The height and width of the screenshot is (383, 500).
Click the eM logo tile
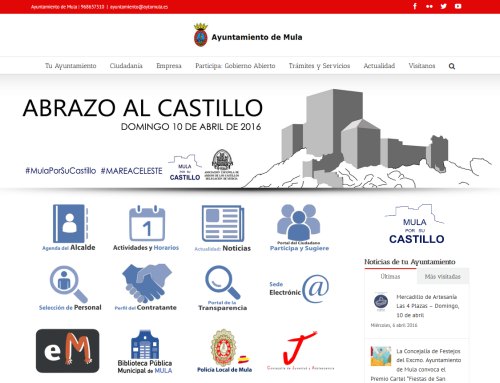[x=68, y=351]
